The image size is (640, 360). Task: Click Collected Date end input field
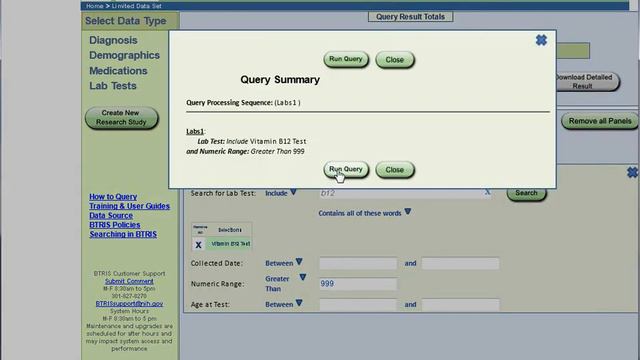point(460,263)
